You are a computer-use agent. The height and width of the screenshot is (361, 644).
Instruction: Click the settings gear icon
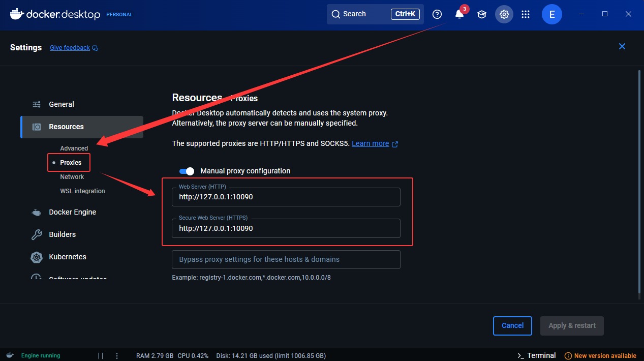pos(504,14)
